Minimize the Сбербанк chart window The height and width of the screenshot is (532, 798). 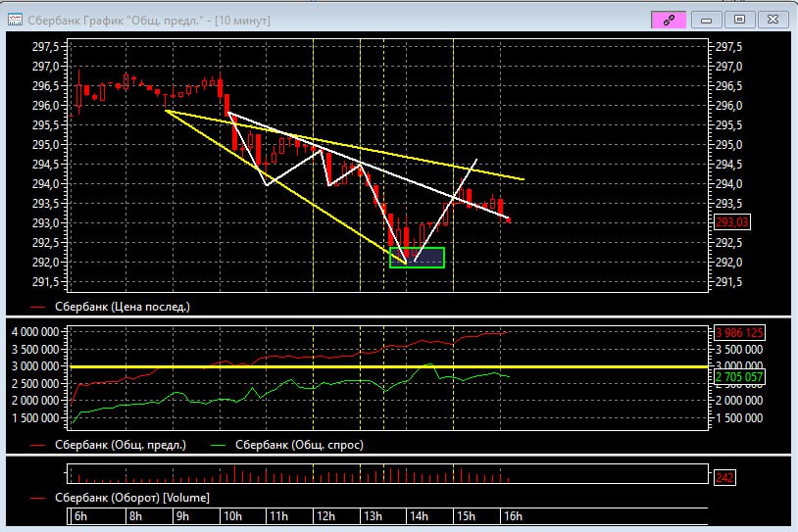point(706,20)
